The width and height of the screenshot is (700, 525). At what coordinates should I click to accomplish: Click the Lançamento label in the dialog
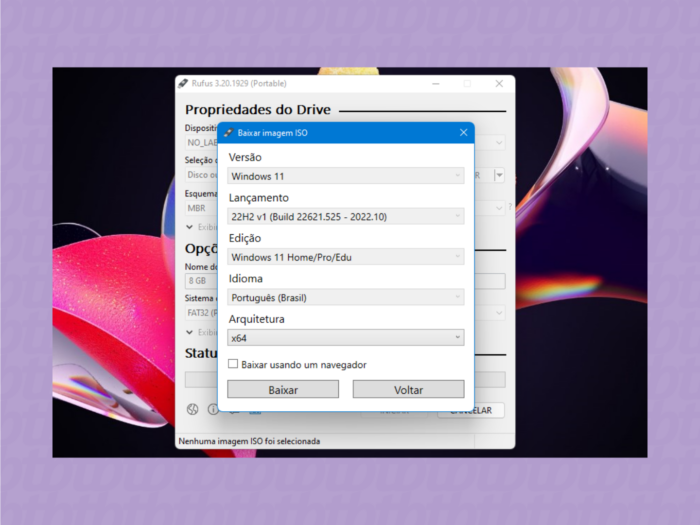point(259,198)
